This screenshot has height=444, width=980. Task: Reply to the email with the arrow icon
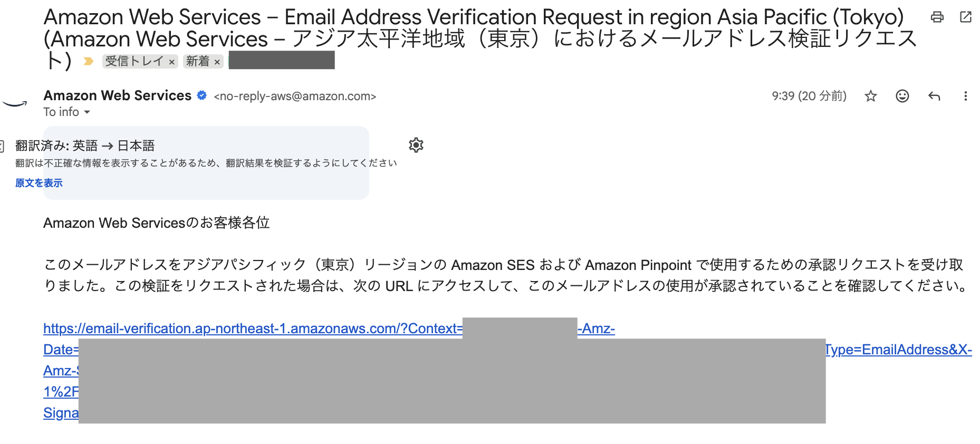934,96
